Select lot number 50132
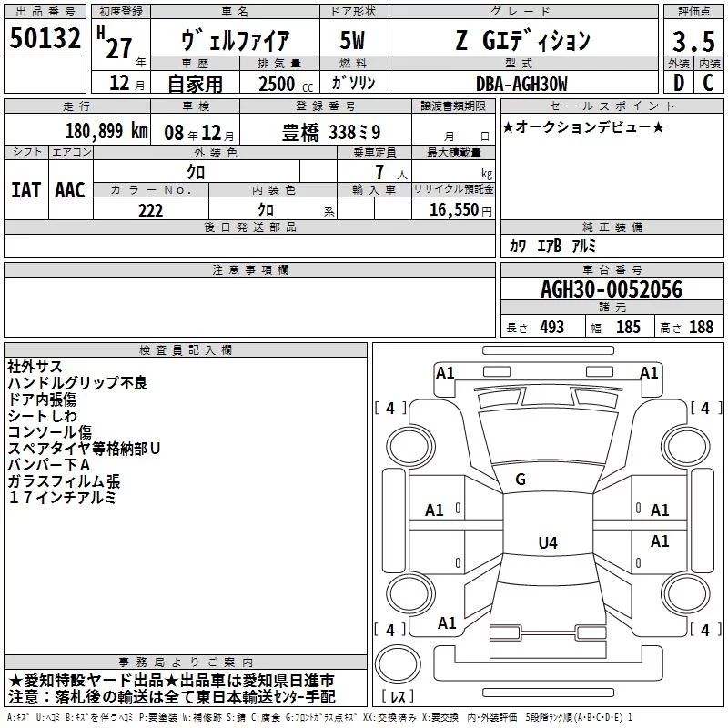The height and width of the screenshot is (728, 728). (x=45, y=38)
